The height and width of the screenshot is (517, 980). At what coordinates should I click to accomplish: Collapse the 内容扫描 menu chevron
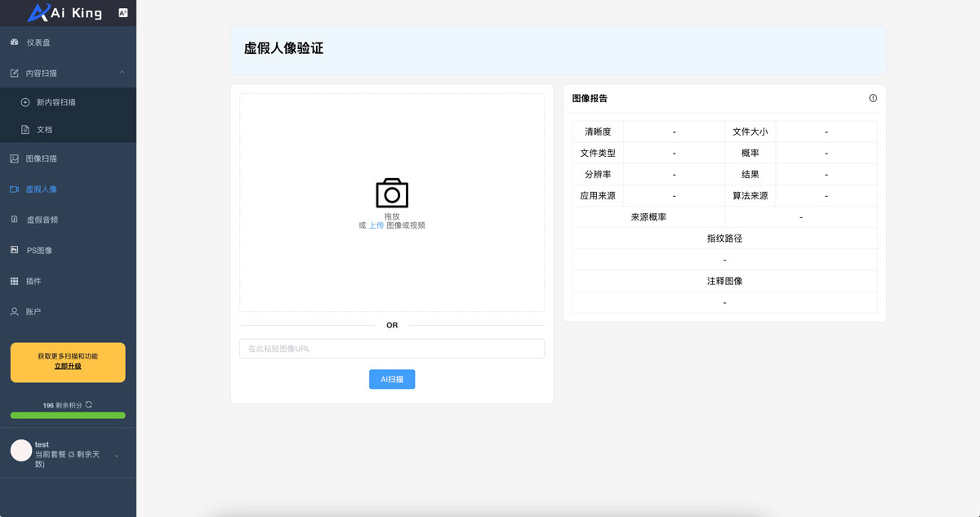tap(122, 73)
